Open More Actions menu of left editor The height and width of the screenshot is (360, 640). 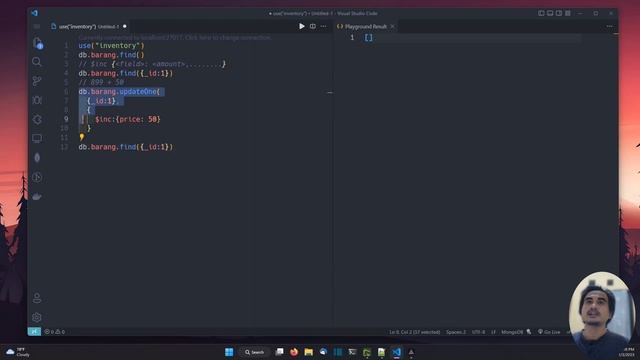click(323, 26)
